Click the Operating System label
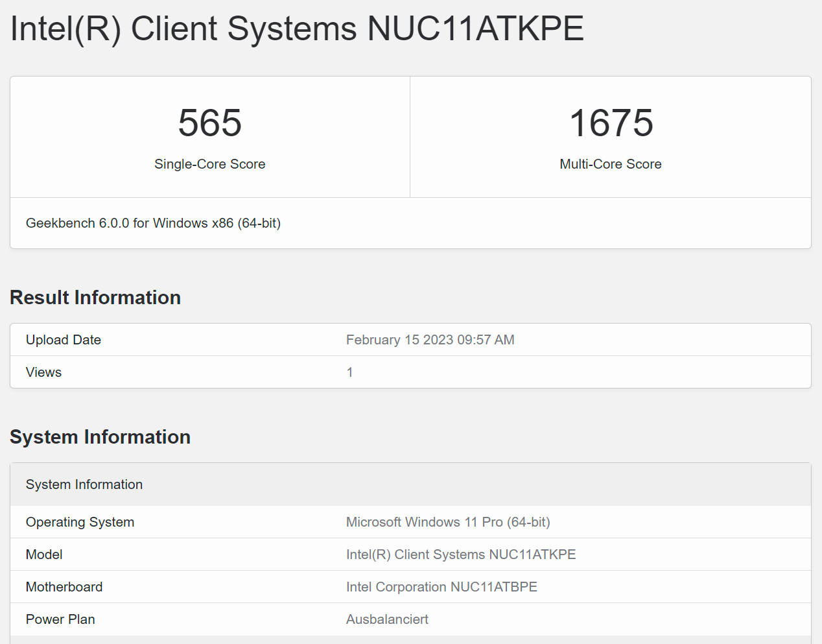The height and width of the screenshot is (644, 822). click(80, 522)
